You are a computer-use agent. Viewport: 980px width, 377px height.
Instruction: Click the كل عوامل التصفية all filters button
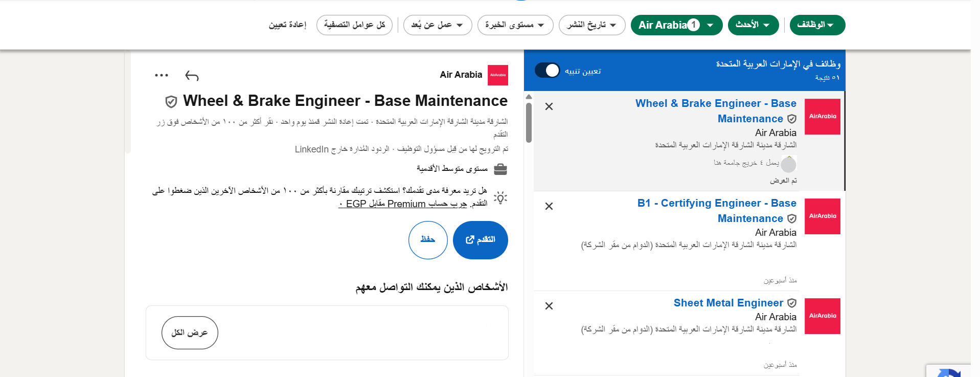click(354, 25)
